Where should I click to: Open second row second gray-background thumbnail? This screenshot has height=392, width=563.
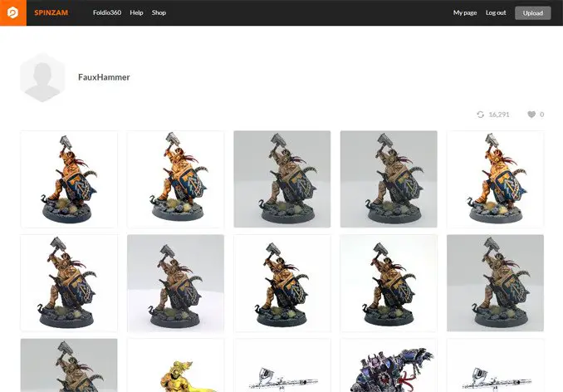[x=175, y=283]
